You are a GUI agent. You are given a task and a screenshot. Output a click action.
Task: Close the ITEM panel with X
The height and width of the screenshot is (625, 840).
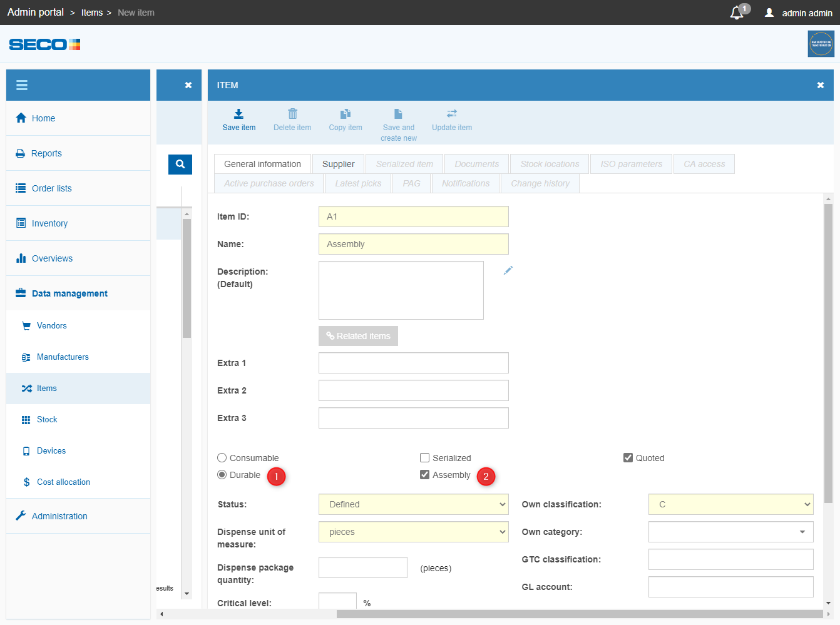(x=821, y=85)
